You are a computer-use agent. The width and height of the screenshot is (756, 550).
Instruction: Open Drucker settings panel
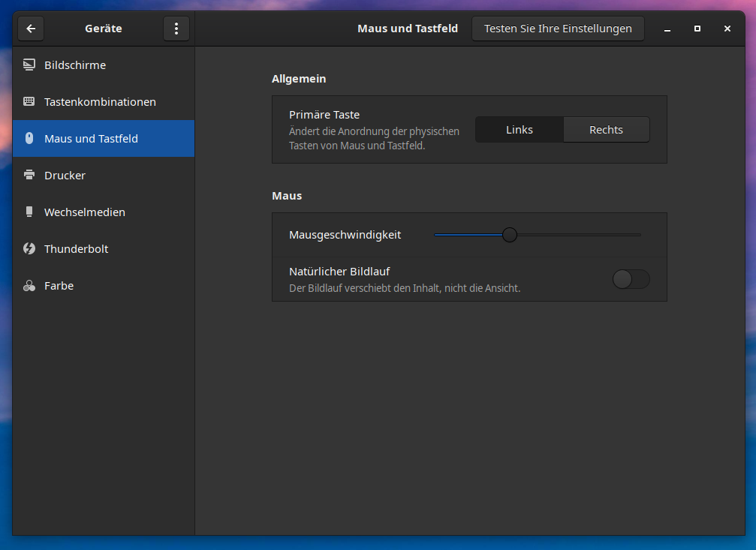point(104,176)
